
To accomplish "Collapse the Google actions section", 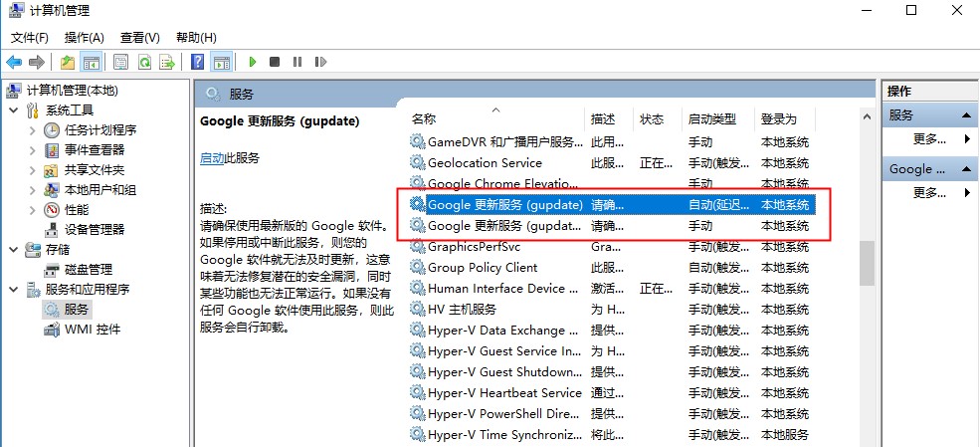I will click(x=966, y=169).
